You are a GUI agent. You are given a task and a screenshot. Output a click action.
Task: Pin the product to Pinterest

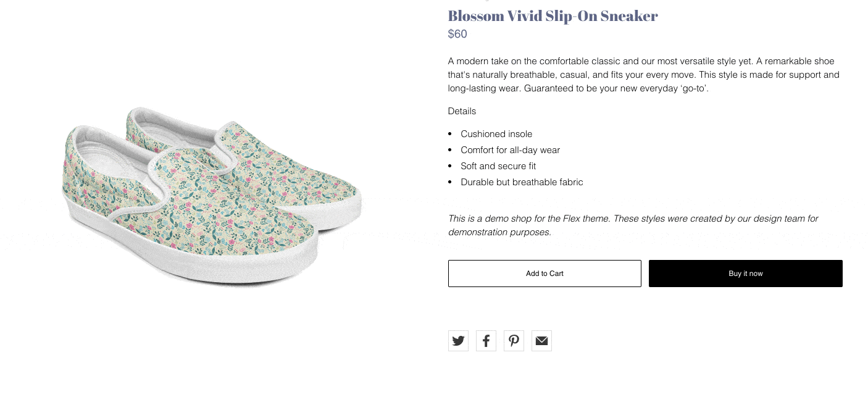[514, 341]
